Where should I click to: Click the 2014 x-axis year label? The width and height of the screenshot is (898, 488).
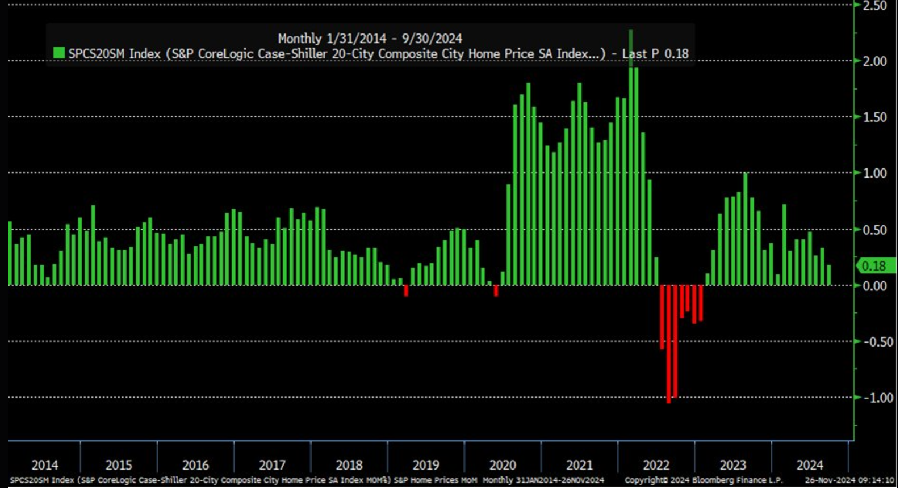45,465
